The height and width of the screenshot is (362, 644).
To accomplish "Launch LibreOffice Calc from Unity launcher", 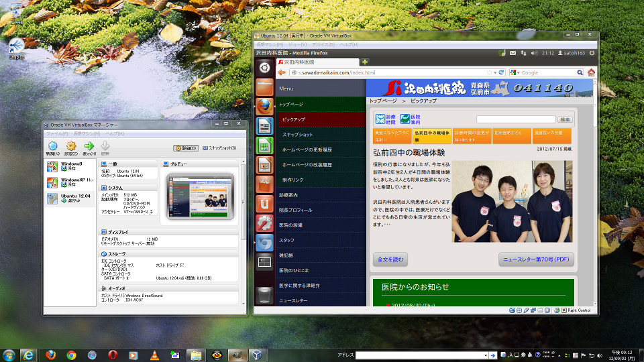I will (x=264, y=145).
